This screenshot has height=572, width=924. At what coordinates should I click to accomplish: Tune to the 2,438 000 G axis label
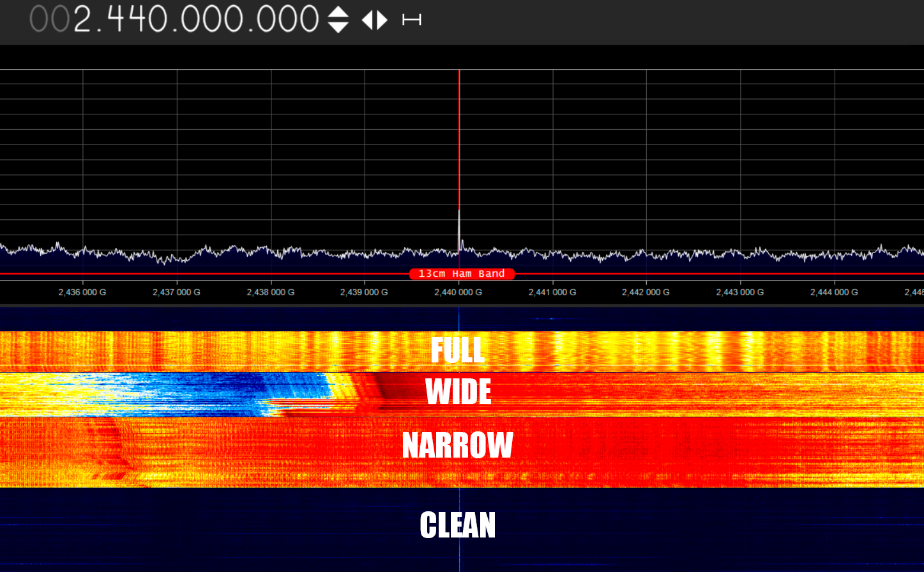[x=271, y=292]
